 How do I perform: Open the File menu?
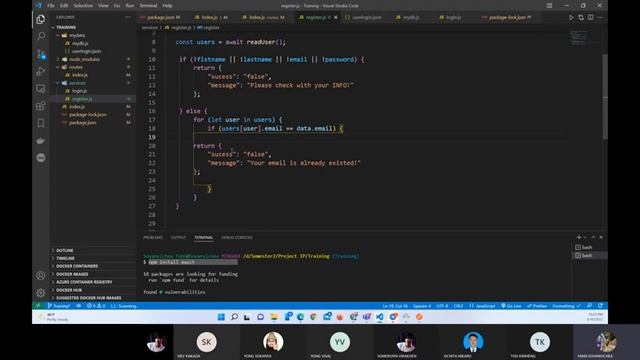pos(51,6)
